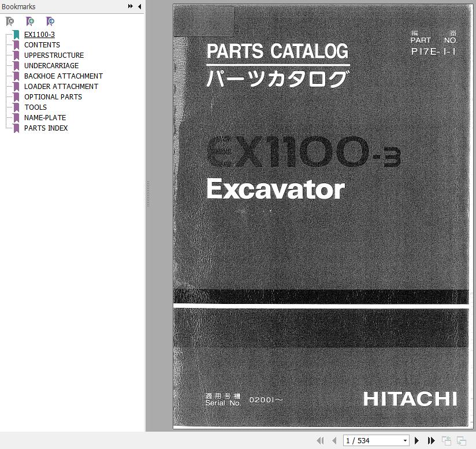Open the OPTIONAL PARTS bookmark
The height and width of the screenshot is (449, 476).
(53, 97)
